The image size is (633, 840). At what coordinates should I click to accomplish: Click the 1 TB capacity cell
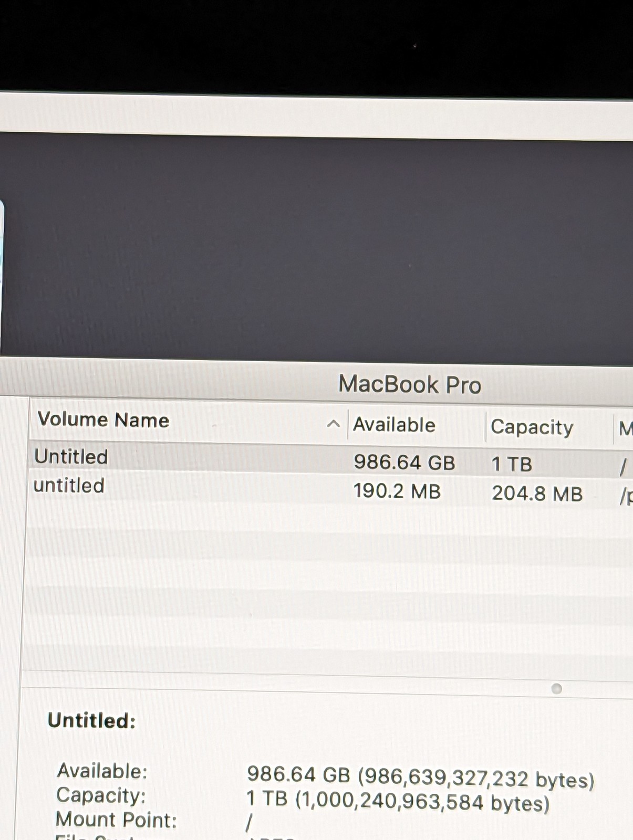pos(512,464)
